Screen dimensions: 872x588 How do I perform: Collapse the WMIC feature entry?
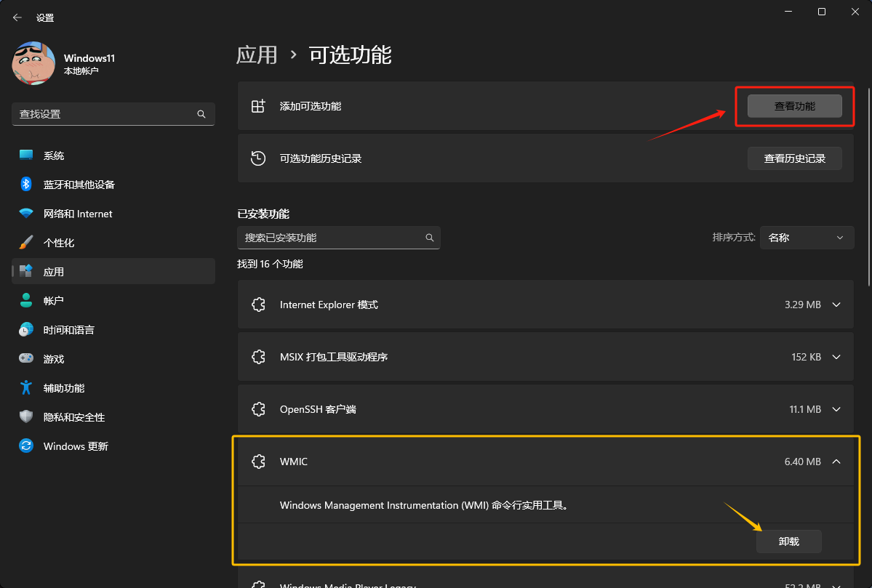point(836,462)
